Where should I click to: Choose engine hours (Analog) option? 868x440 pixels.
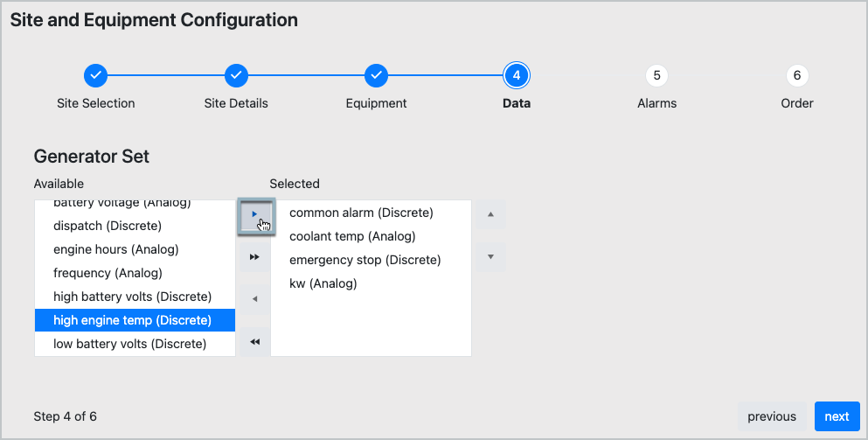[x=116, y=249]
